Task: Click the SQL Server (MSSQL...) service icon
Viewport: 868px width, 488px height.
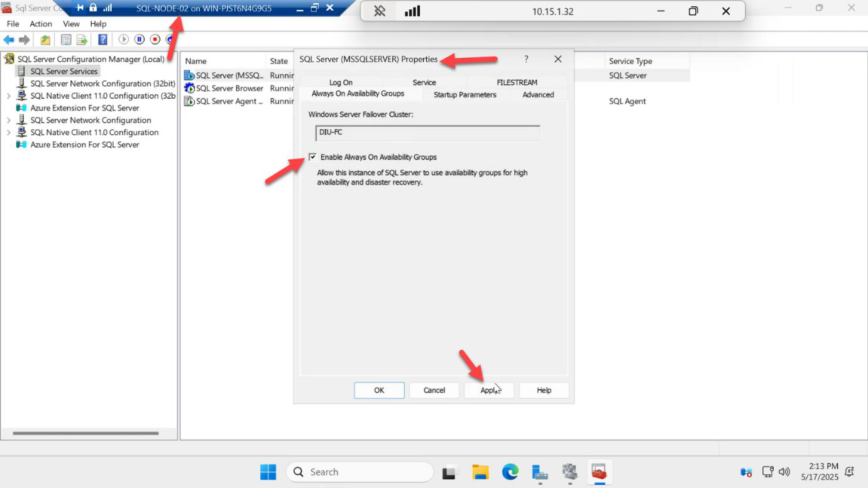Action: click(189, 75)
